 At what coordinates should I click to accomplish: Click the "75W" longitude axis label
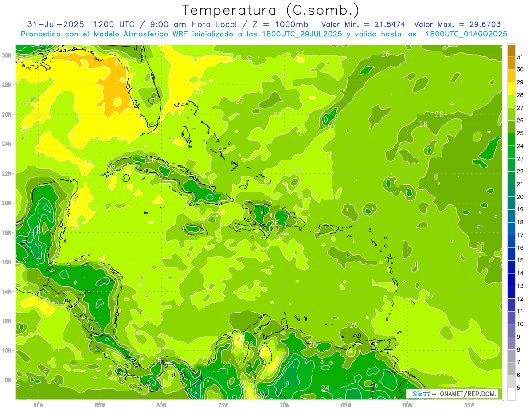(223, 405)
